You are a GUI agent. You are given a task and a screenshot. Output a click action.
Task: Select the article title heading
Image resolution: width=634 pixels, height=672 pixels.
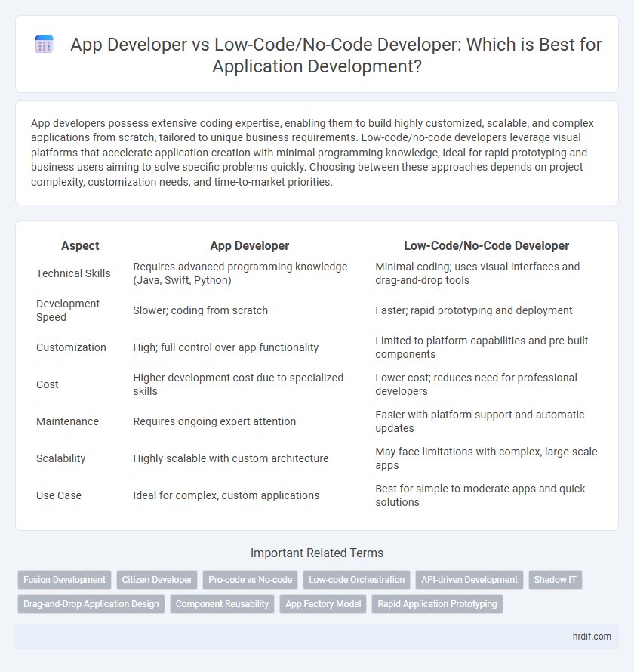[336, 55]
